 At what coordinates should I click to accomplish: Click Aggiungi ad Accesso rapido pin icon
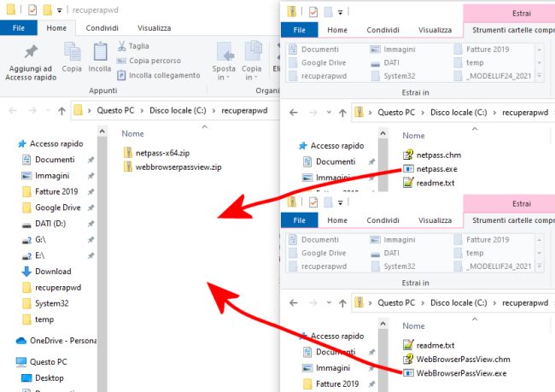coord(30,53)
